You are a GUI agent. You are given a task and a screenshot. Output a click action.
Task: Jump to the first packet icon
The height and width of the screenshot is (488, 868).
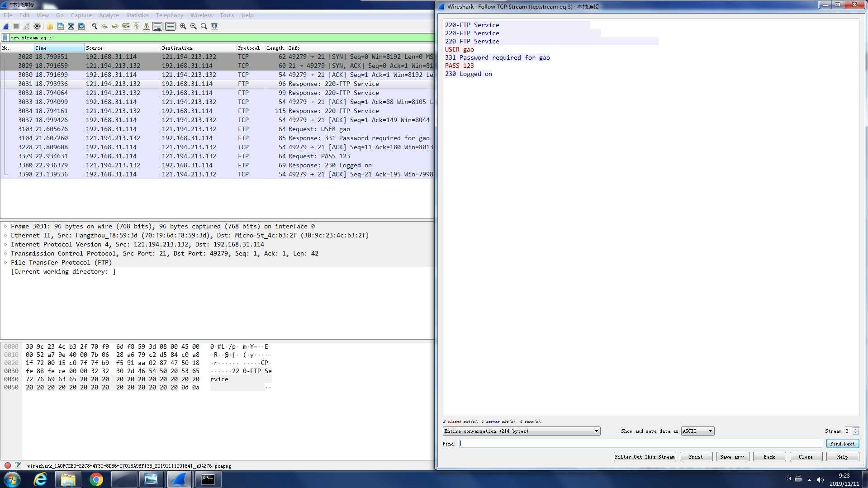pos(136,26)
